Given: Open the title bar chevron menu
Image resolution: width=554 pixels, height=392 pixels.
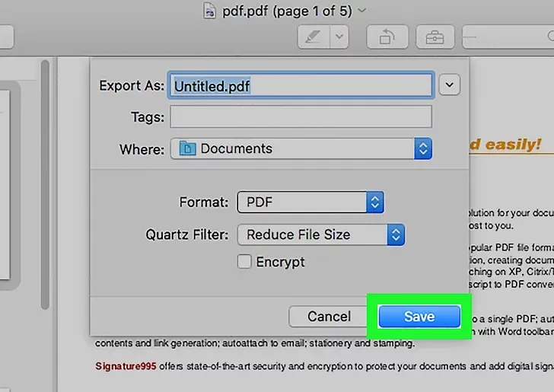Looking at the screenshot, I should [361, 11].
